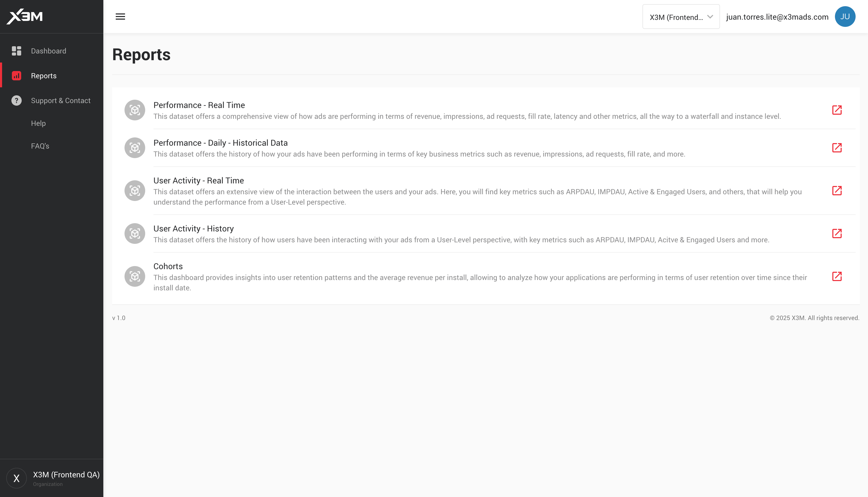This screenshot has height=497, width=868.
Task: Click the X3M logo in the sidebar
Action: [x=25, y=16]
